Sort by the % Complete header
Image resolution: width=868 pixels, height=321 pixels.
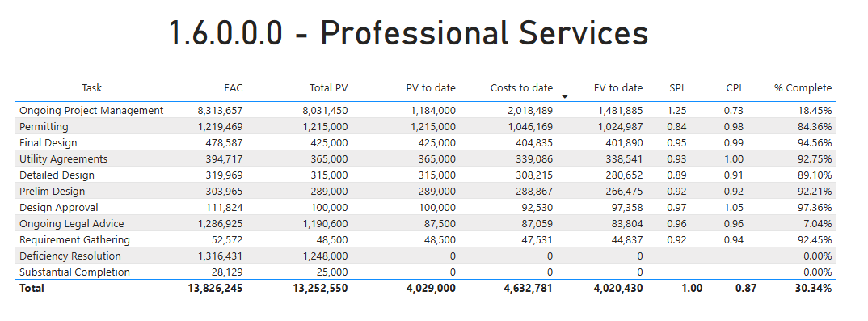tap(803, 87)
